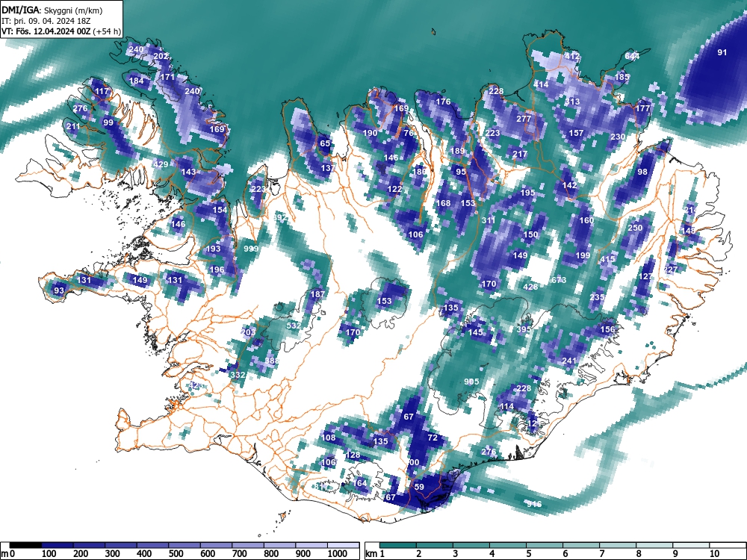
Task: Click the visibility value '193'
Action: tap(213, 249)
